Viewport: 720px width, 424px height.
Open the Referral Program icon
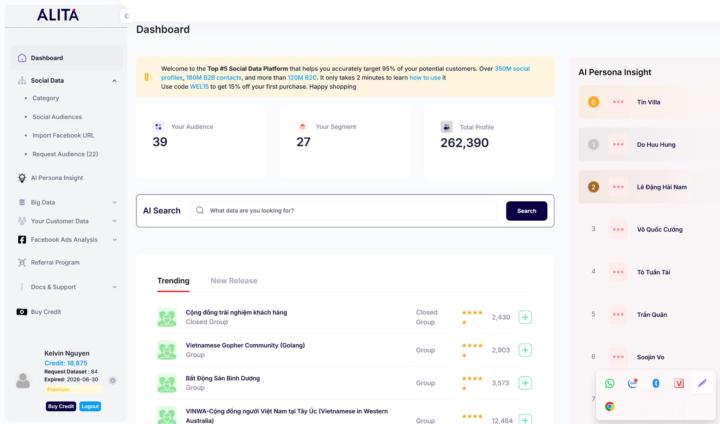(22, 262)
